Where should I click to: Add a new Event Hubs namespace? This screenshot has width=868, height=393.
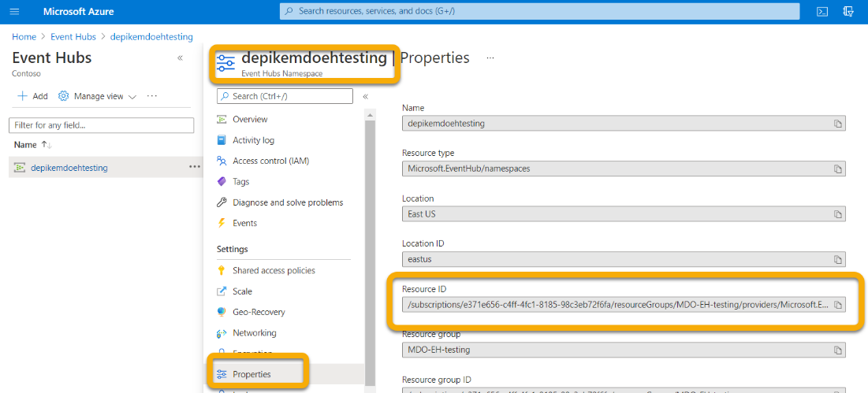coord(32,96)
